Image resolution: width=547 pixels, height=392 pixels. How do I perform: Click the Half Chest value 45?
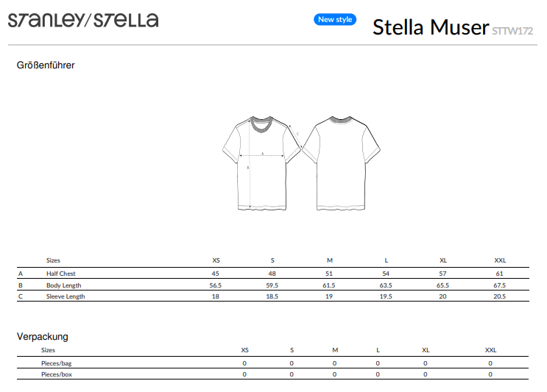216,274
